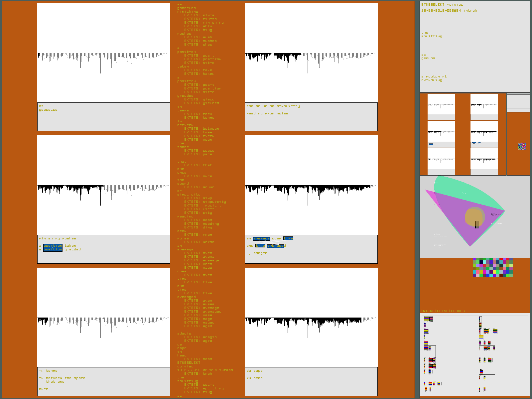Select the middle-left thumbnail with the blue highlight

coord(441,134)
